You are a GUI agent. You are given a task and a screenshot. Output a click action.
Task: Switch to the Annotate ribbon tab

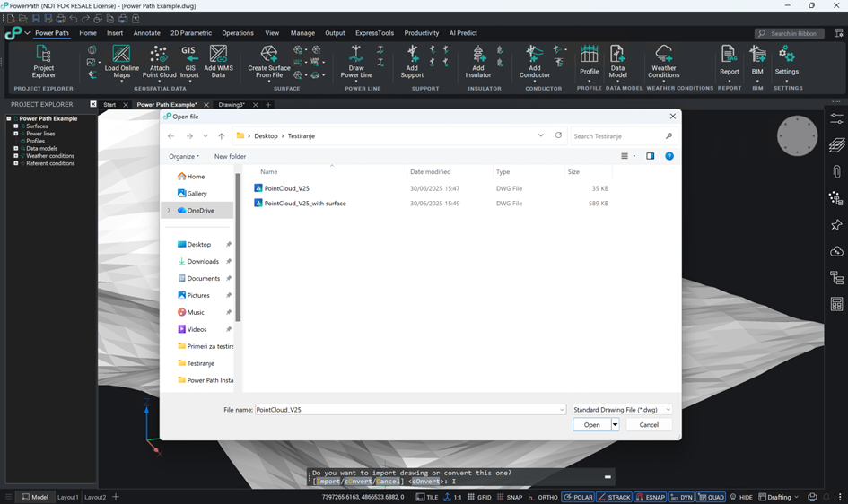click(x=146, y=33)
